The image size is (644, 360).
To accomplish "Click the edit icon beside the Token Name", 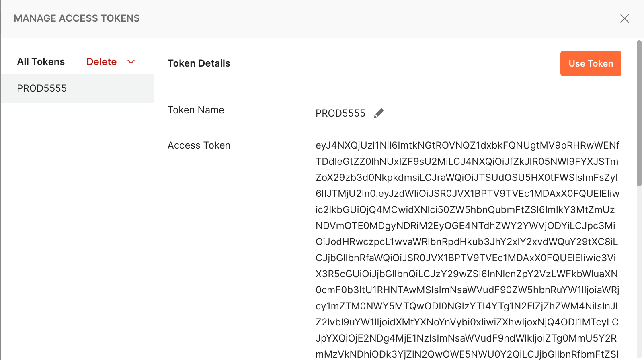I will (x=378, y=113).
